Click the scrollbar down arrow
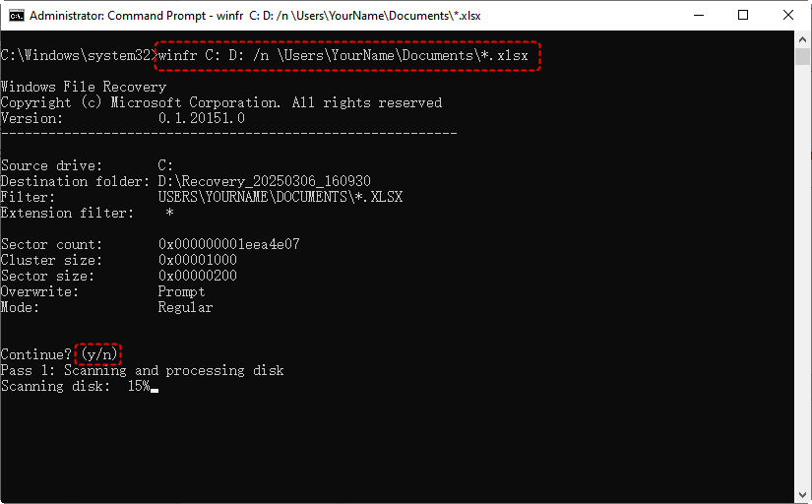The height and width of the screenshot is (504, 812). (803, 495)
